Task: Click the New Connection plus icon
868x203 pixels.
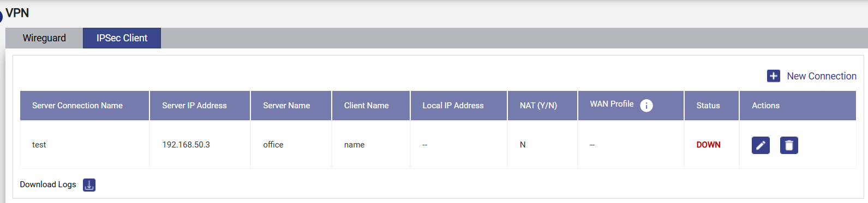Action: (773, 76)
